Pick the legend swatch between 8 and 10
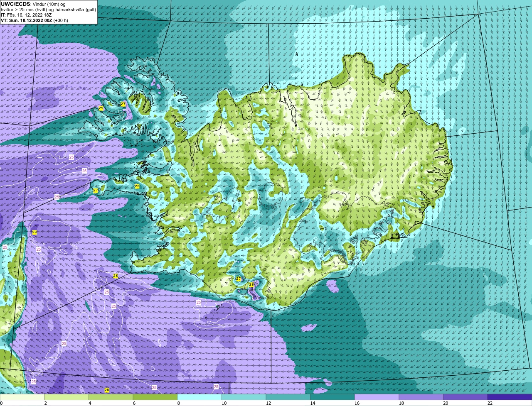This screenshot has height=406, width=532. pos(199,397)
